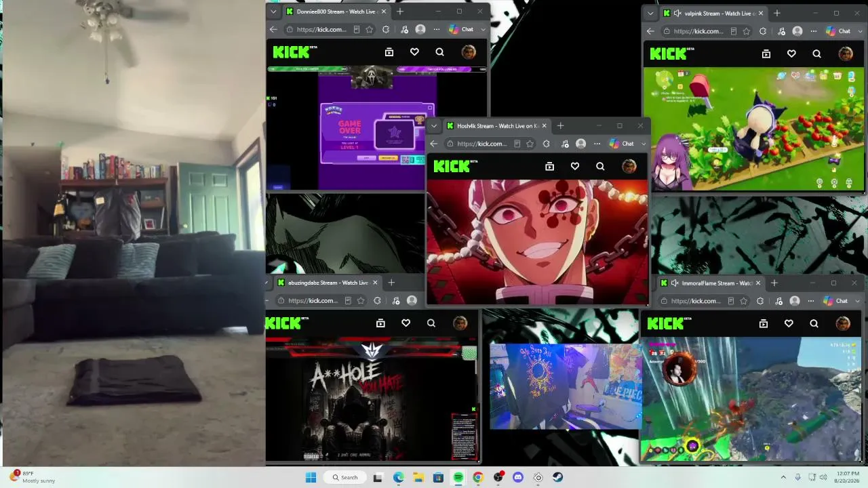The image size is (868, 488).
Task: Close the Hosh4k Stream tab
Action: coord(544,126)
